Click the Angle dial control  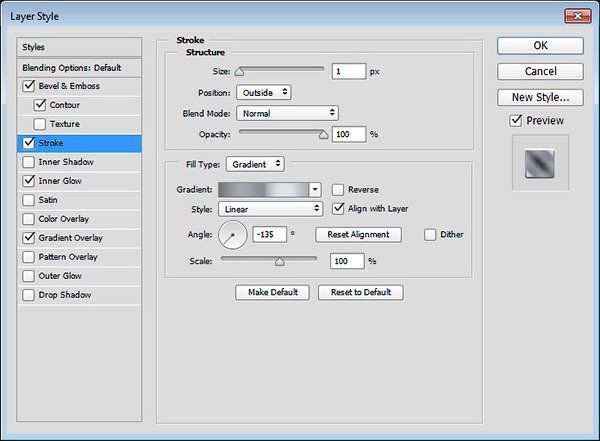click(233, 235)
